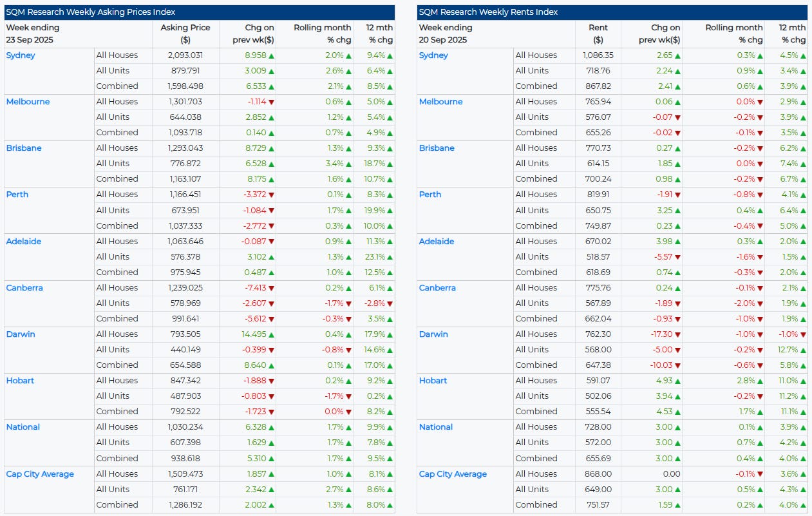This screenshot has width=812, height=516.
Task: Select Sydney All Houses rent 1,086.35
Action: point(598,55)
